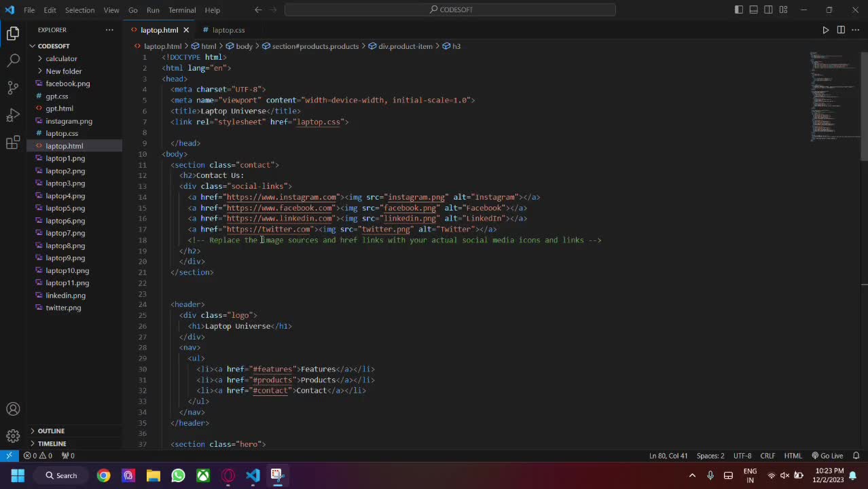Switch to the laptop.css tab
This screenshot has height=489, width=868.
tap(228, 30)
